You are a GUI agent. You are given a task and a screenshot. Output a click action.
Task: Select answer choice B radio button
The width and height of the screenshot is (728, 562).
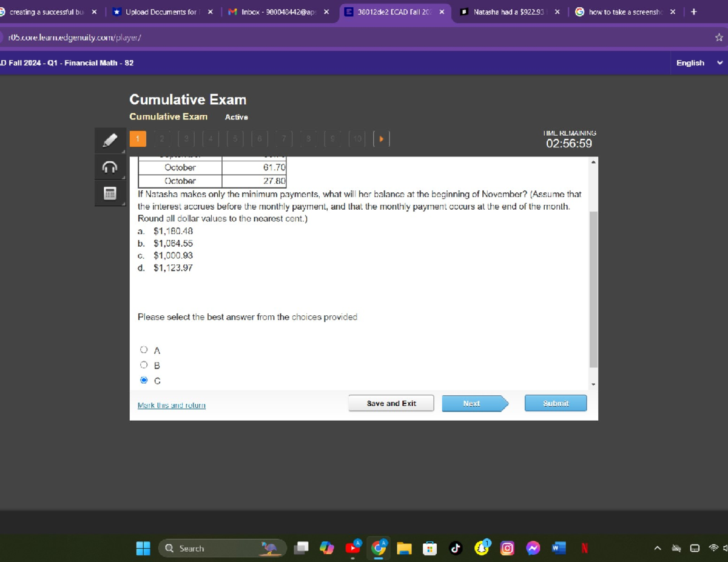[144, 365]
